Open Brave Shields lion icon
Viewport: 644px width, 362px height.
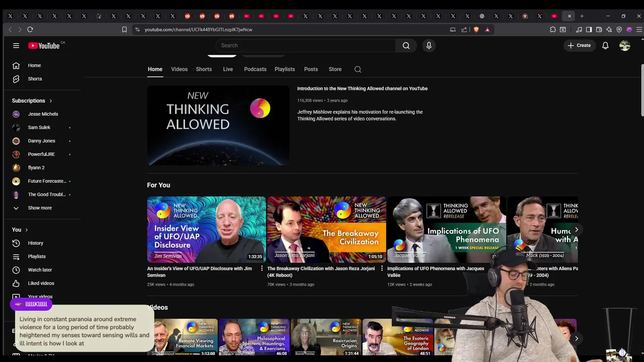click(476, 30)
